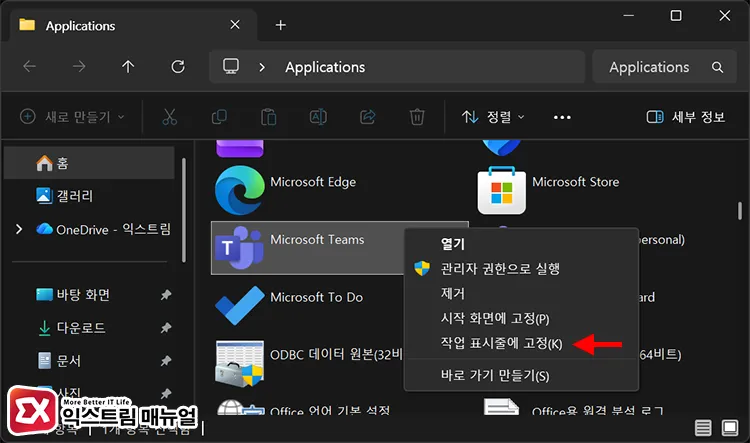
Task: Expand the address bar path chevron
Action: pyautogui.click(x=262, y=67)
